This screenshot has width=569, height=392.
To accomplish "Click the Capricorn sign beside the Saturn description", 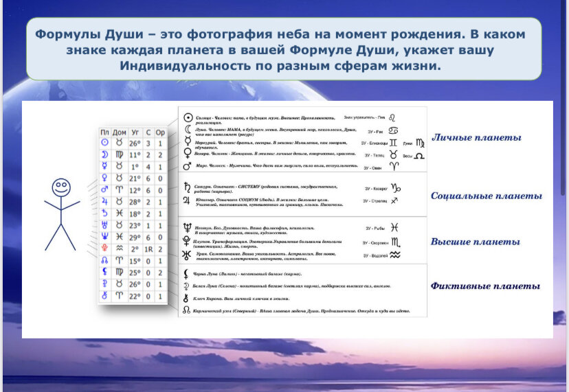I will point(396,188).
